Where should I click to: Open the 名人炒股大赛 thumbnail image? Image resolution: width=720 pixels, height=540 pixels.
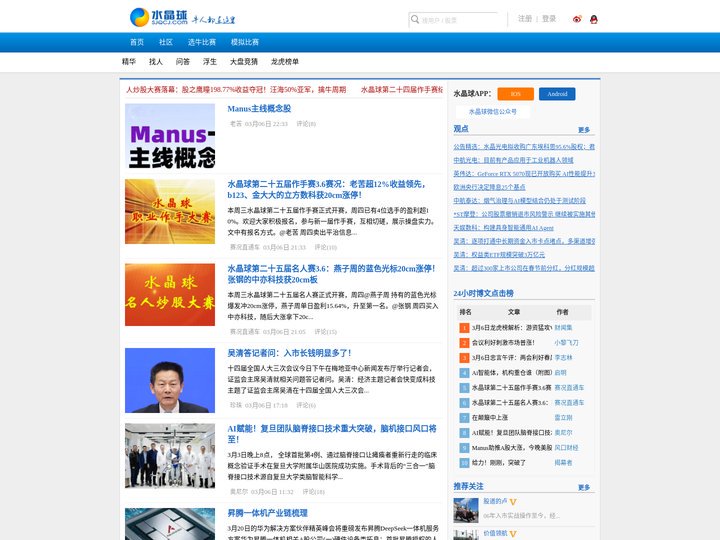[x=170, y=295]
